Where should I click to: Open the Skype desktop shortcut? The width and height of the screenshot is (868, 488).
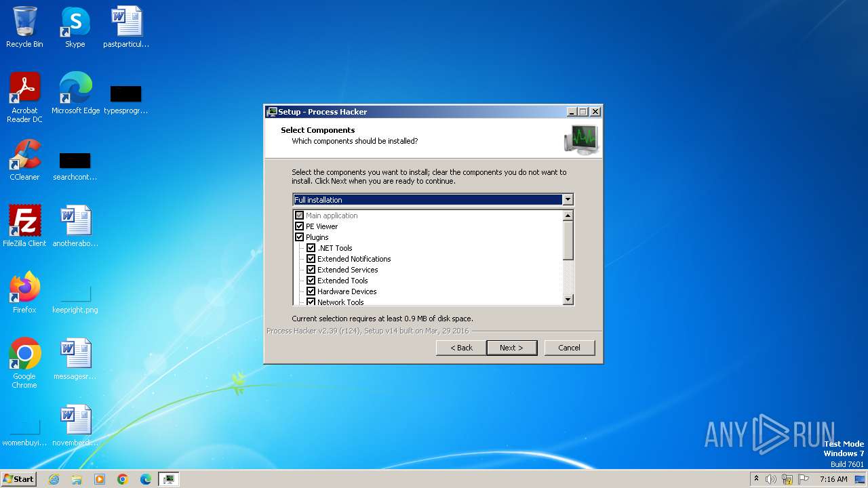(x=75, y=27)
